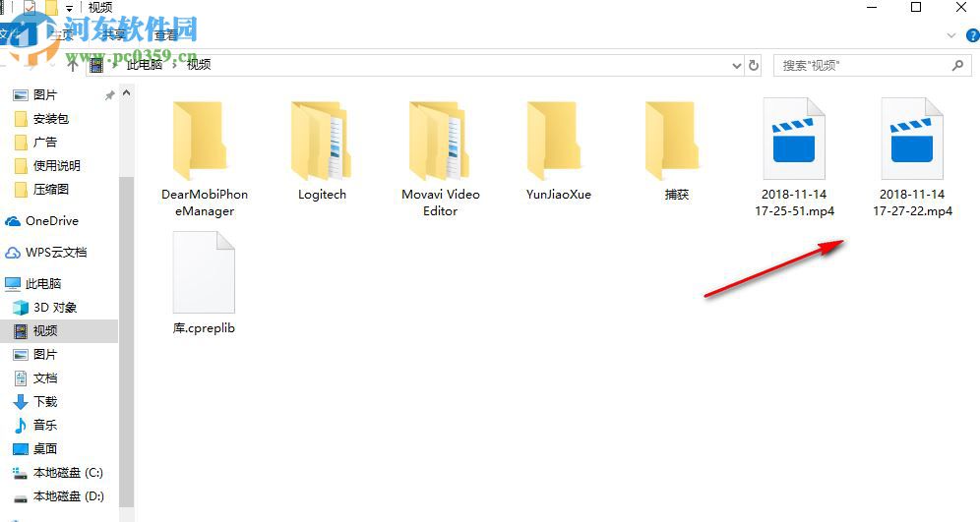Click the 视频 breadcrumb in address bar
Screen dimensions: 980x522
tap(199, 64)
